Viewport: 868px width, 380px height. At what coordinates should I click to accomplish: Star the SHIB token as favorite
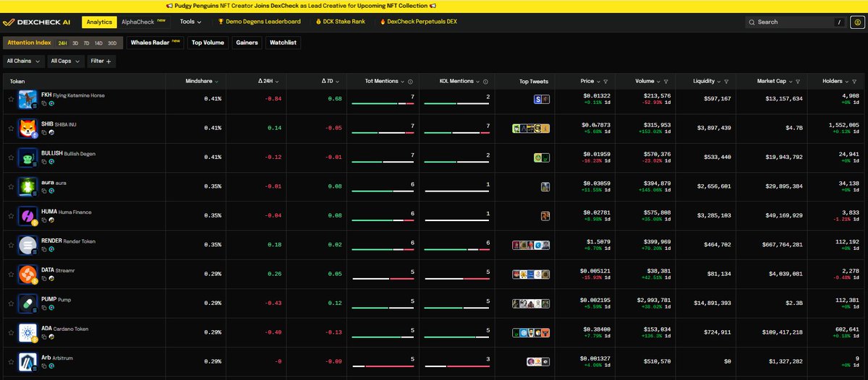pos(11,129)
